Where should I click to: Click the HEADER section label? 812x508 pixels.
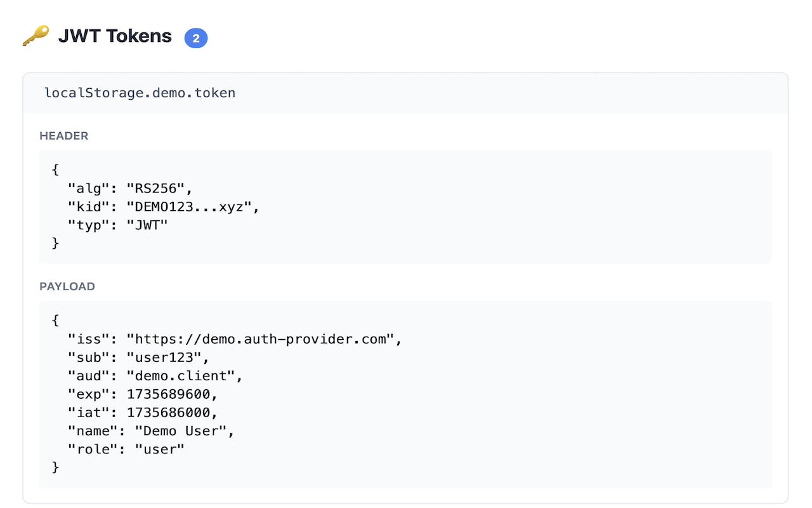click(x=63, y=135)
